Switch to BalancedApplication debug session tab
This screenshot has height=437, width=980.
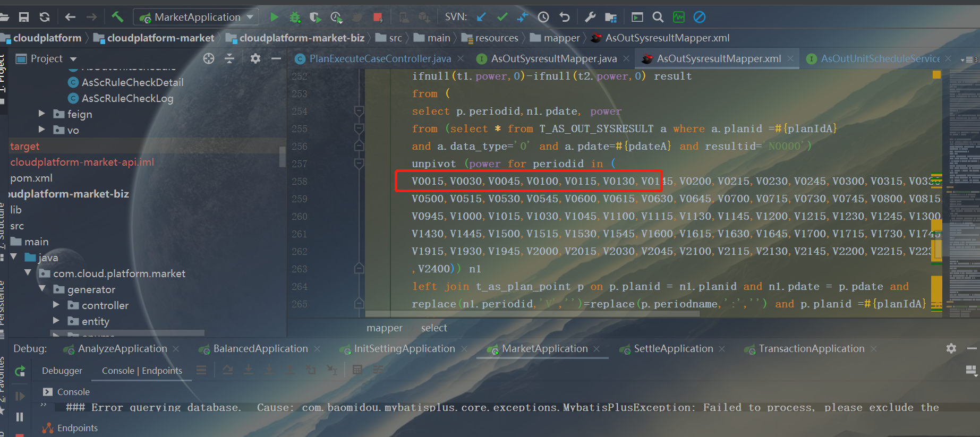pos(260,349)
